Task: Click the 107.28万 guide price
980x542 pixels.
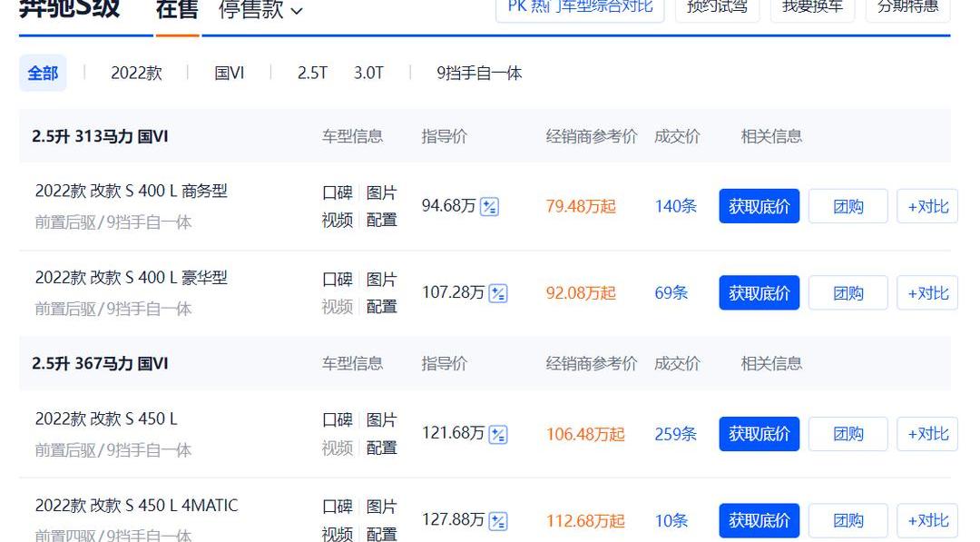Action: point(453,292)
